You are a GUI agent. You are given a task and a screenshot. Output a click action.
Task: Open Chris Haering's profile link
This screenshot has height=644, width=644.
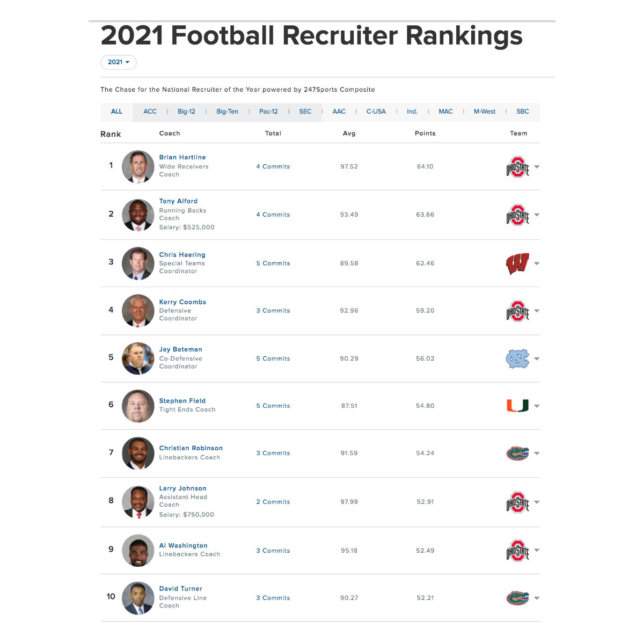tap(182, 255)
